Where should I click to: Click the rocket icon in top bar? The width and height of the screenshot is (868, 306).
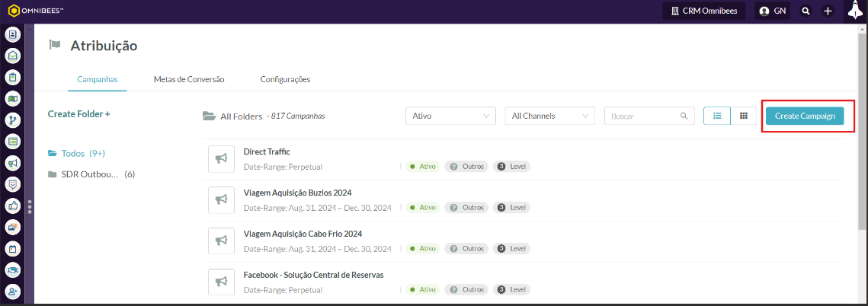pyautogui.click(x=855, y=11)
